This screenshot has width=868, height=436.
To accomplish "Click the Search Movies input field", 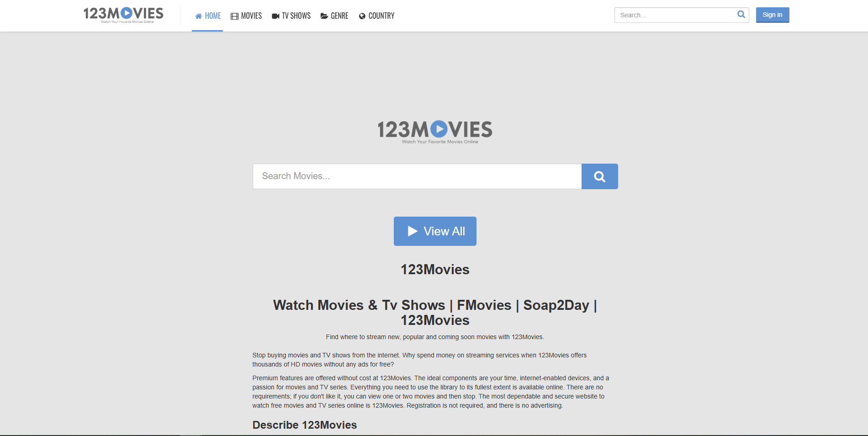I will point(417,176).
